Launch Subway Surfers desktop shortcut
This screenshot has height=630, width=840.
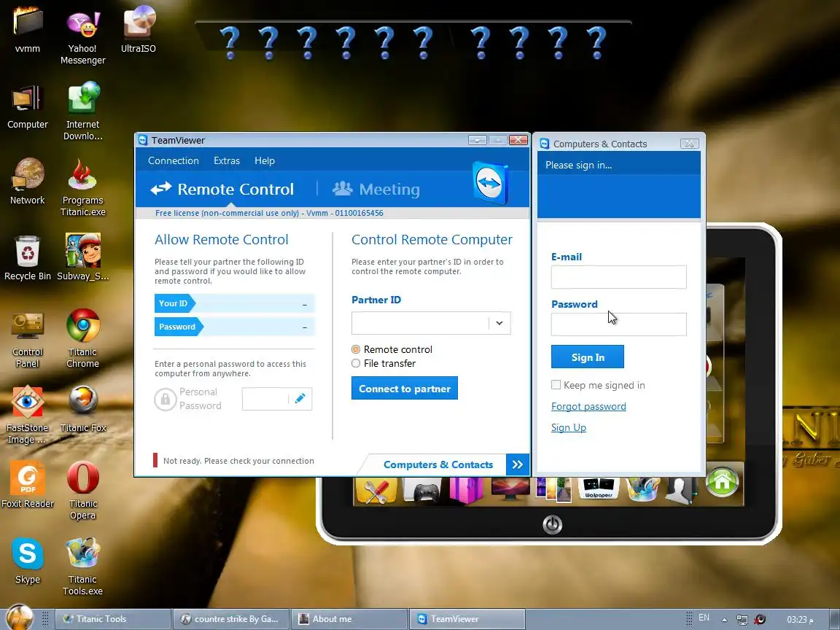(82, 258)
